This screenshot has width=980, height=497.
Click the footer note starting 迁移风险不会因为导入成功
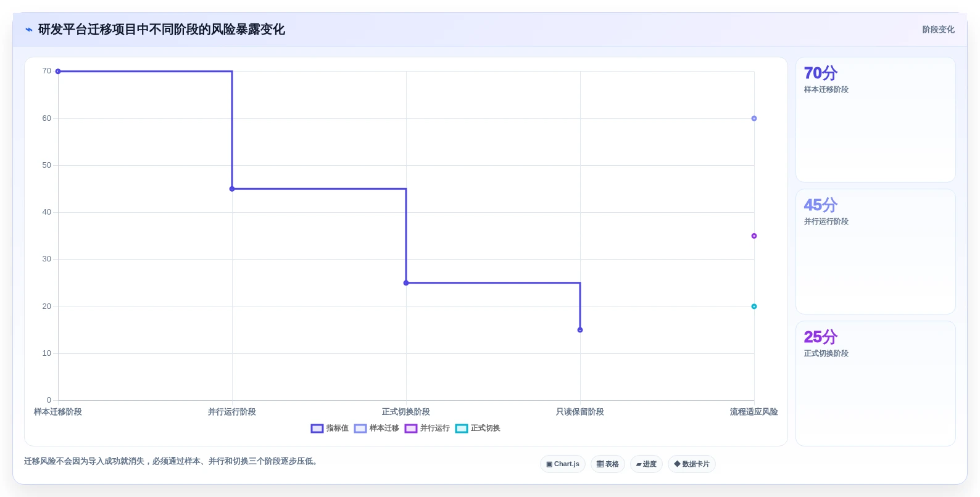172,461
